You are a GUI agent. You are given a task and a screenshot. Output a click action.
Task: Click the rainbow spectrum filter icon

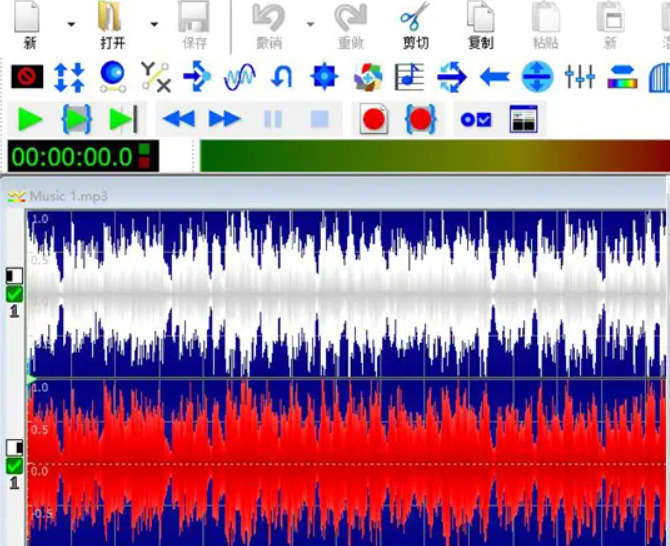tap(623, 77)
